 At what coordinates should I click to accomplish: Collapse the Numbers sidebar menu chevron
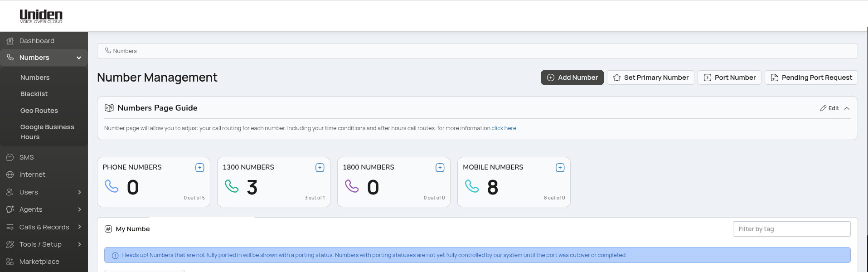click(79, 58)
